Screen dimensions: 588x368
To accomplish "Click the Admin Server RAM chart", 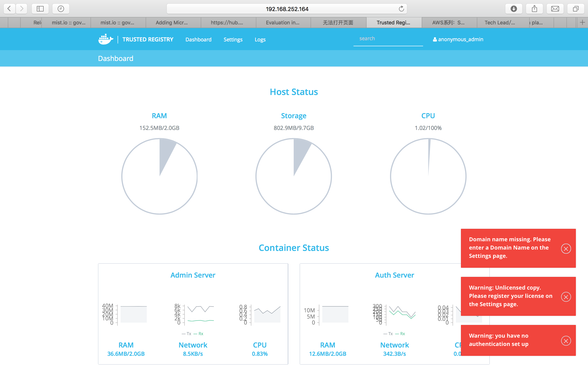I will 125,314.
